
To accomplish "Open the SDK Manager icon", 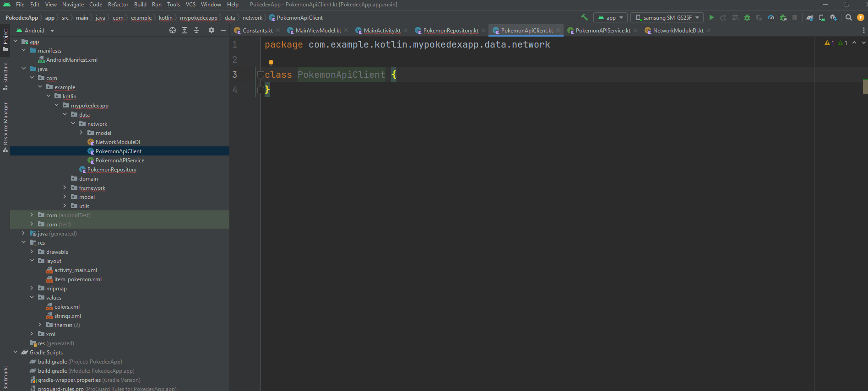I will pos(834,17).
